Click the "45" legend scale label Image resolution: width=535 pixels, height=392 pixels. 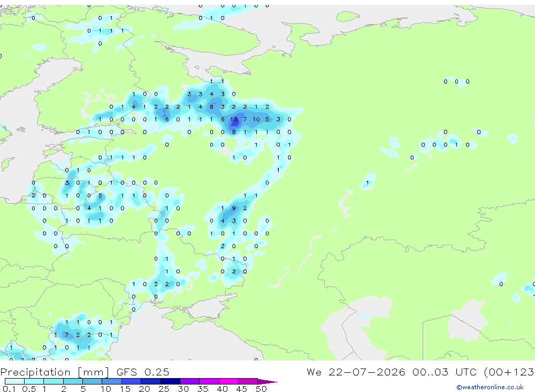click(x=242, y=389)
